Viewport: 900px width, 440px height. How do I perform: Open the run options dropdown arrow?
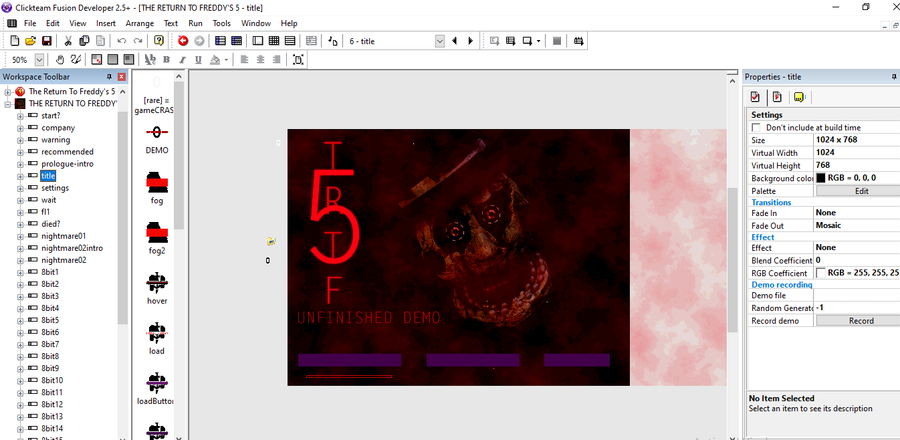[x=538, y=41]
